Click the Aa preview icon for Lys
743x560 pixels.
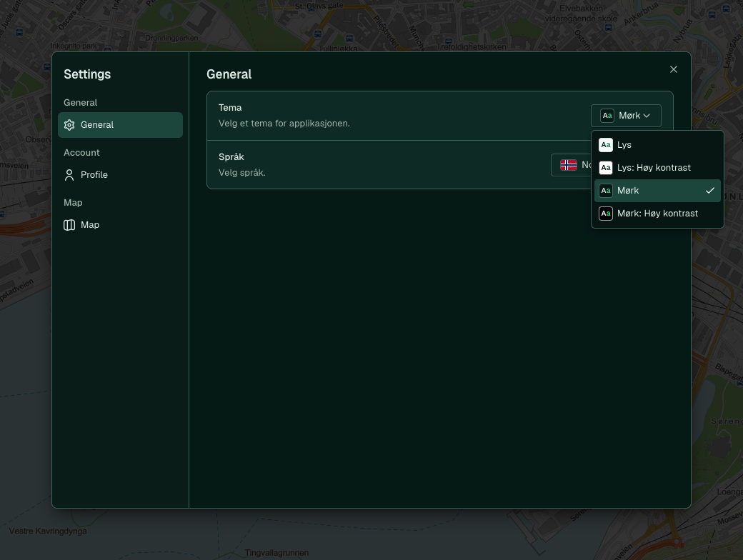click(x=606, y=145)
